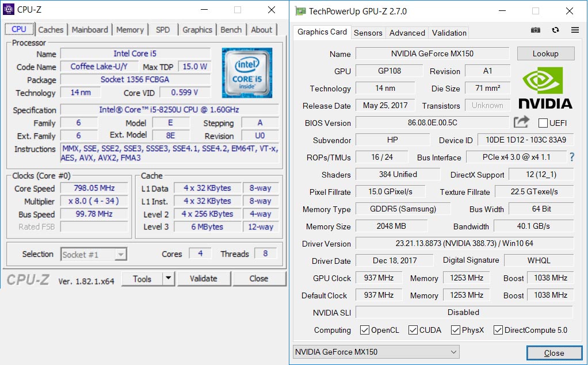Click the Max TDP value 15.0 W
The width and height of the screenshot is (588, 365).
(x=194, y=66)
